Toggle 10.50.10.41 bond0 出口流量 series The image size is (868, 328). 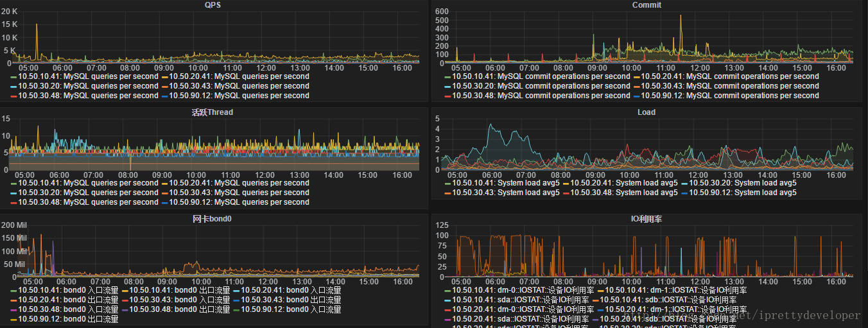point(175,289)
